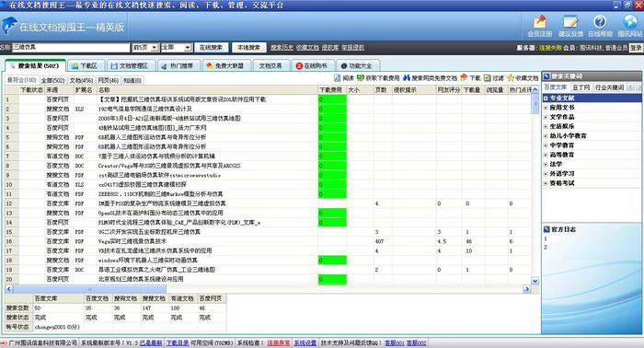
Task: Select the 文档(456) result filter tab
Action: (81, 80)
